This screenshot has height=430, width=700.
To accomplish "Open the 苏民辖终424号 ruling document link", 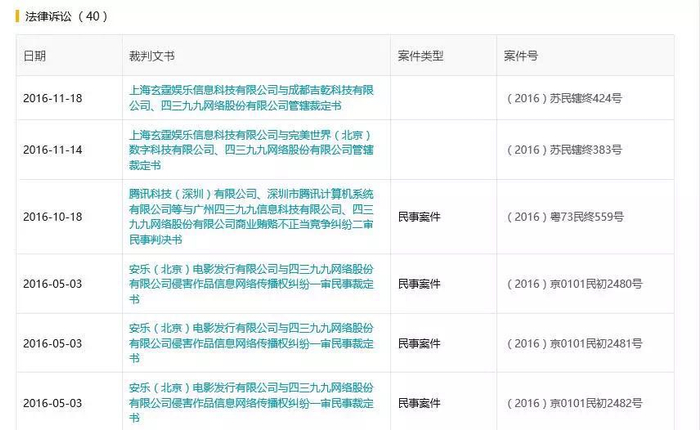I will tap(251, 98).
